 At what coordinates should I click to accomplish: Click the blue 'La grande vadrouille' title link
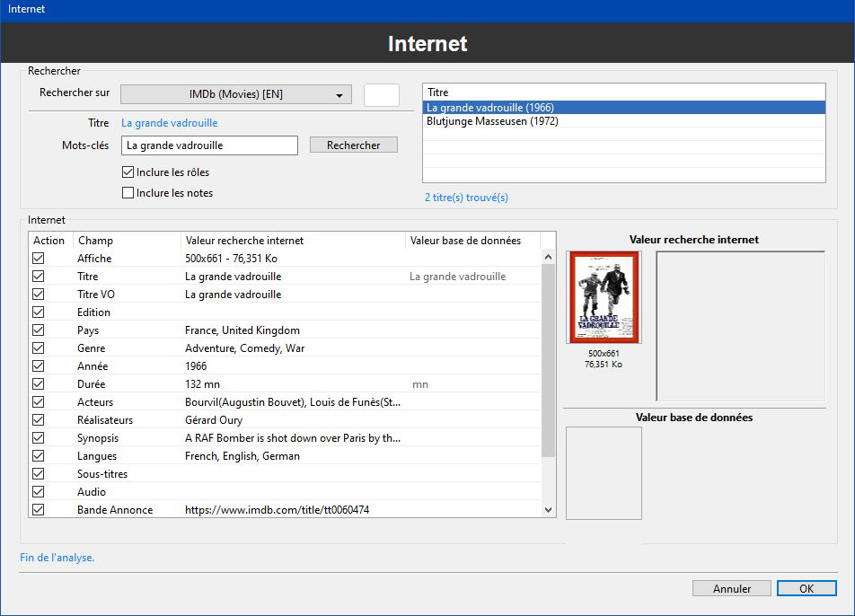169,123
